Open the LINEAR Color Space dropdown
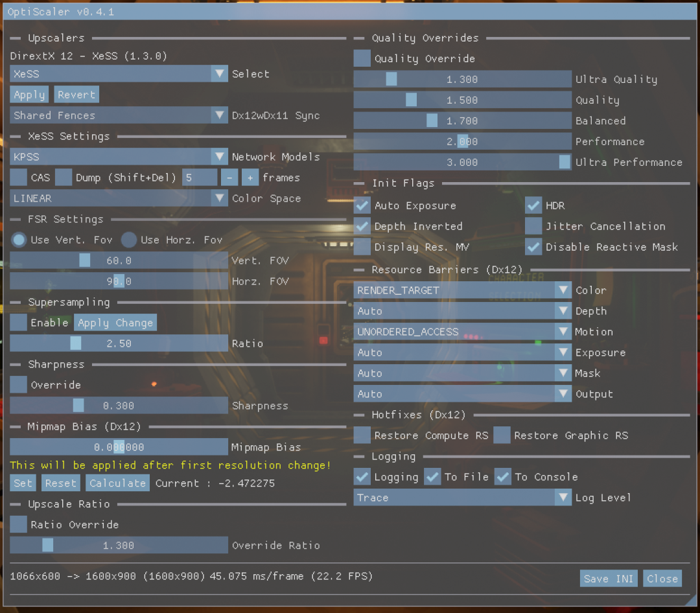The image size is (700, 613). point(119,198)
